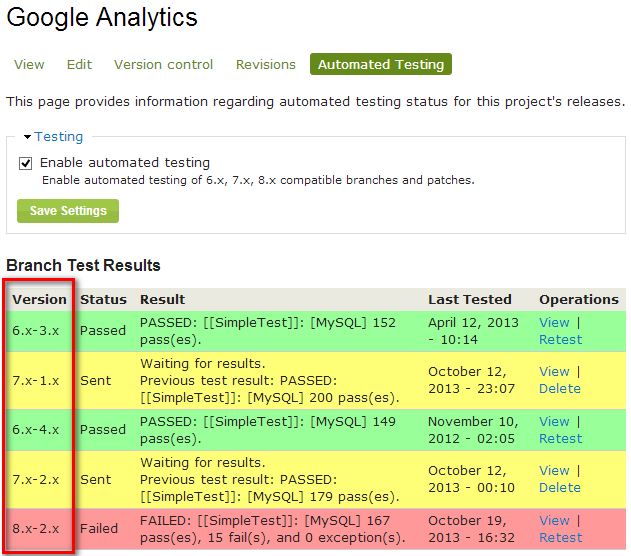Click the Save Settings button
Screen dimensions: 631x556
[x=68, y=211]
